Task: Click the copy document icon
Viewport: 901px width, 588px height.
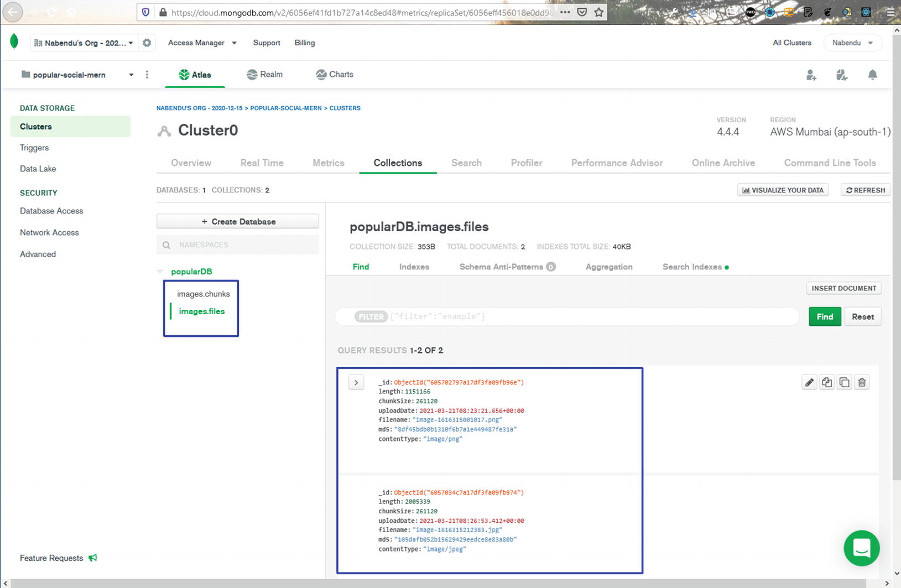Action: [x=844, y=382]
